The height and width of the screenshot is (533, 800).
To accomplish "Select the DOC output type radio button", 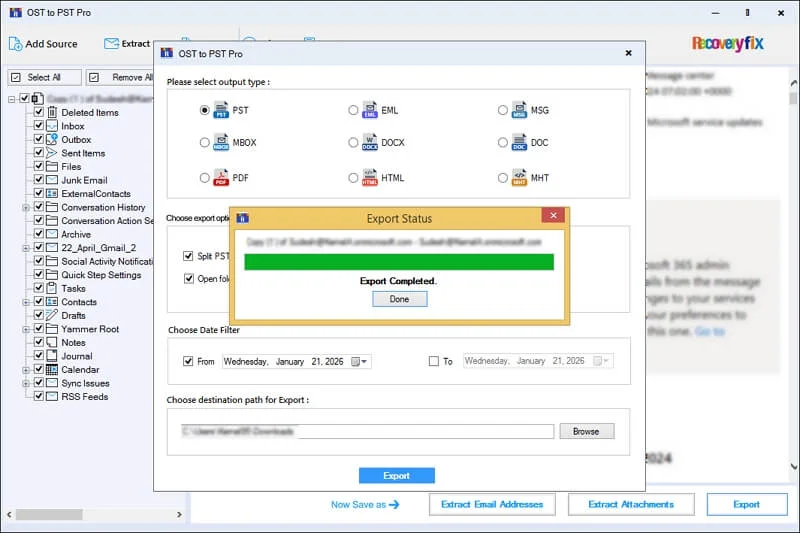I will (x=502, y=143).
